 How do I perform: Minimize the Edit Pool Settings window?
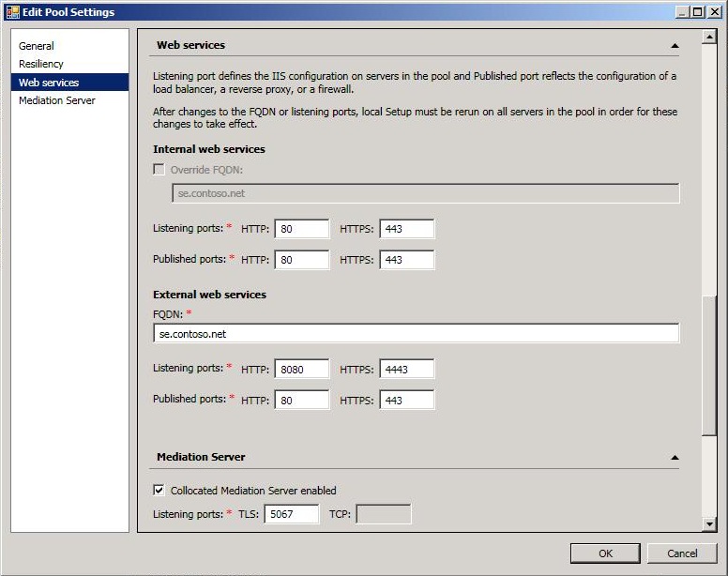click(682, 12)
